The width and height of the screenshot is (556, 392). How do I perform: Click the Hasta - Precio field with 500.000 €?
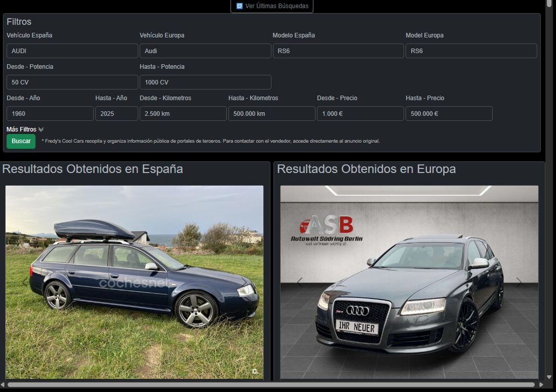449,114
